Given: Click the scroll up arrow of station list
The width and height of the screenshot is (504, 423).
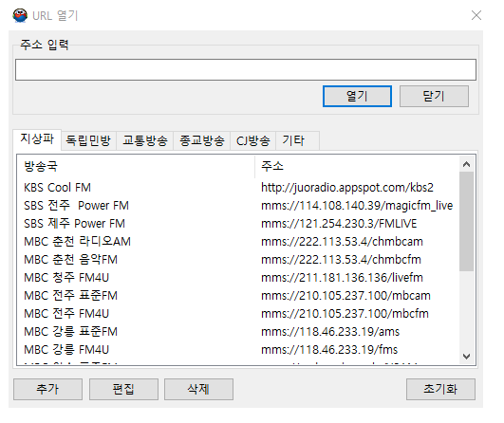Looking at the screenshot, I should pos(466,164).
